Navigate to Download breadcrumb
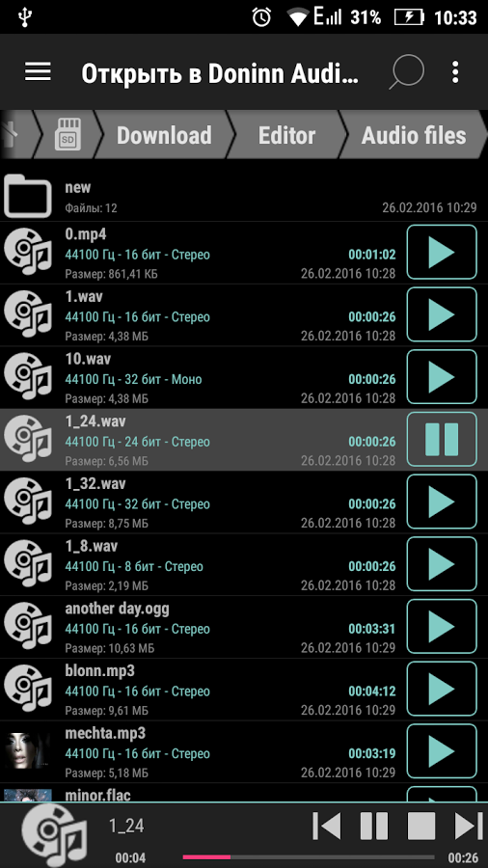This screenshot has height=868, width=488. tap(164, 135)
